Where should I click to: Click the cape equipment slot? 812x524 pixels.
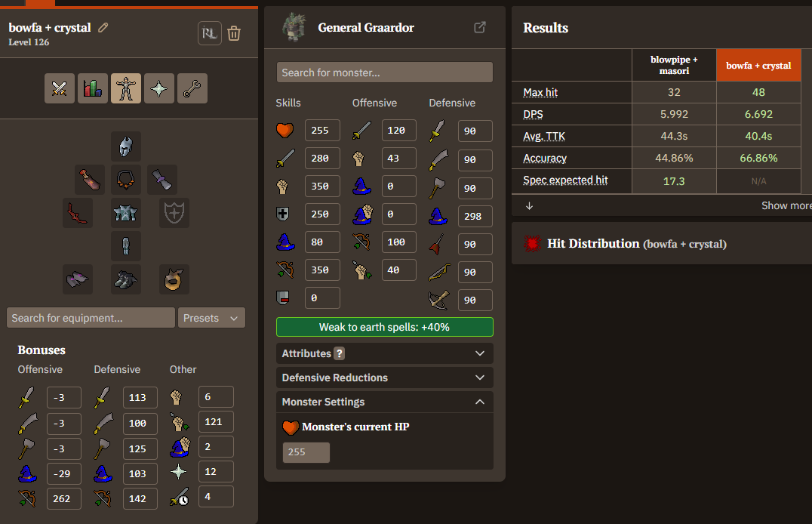90,180
